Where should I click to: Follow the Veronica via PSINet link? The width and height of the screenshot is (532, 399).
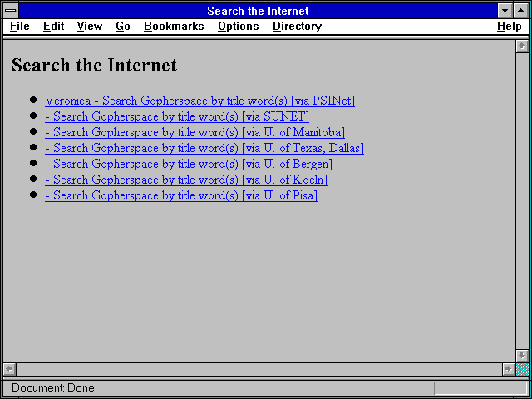pos(199,101)
